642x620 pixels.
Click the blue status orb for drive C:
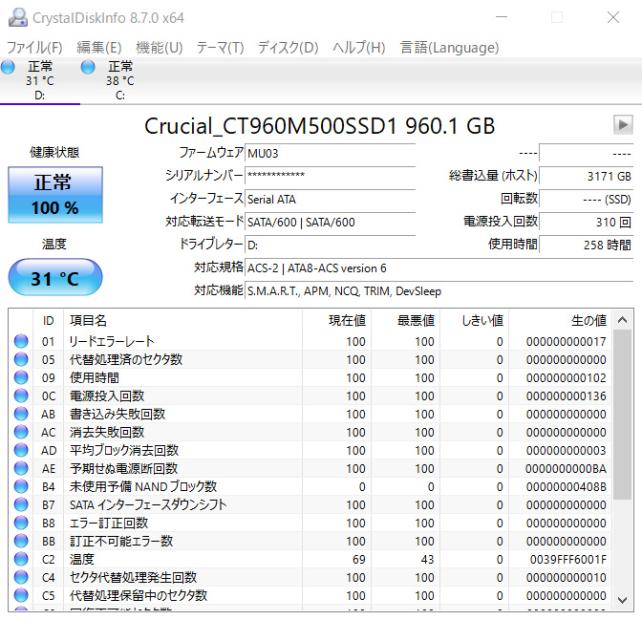tap(88, 67)
